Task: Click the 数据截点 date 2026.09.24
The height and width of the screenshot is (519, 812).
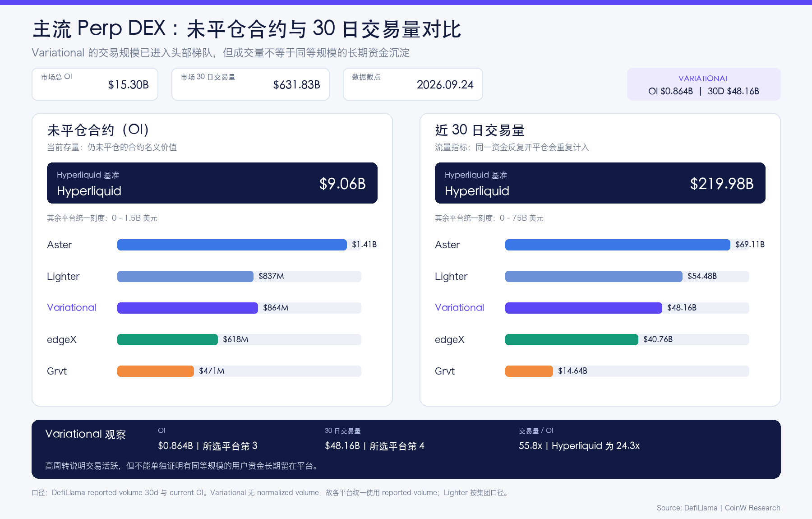Action: [x=445, y=85]
